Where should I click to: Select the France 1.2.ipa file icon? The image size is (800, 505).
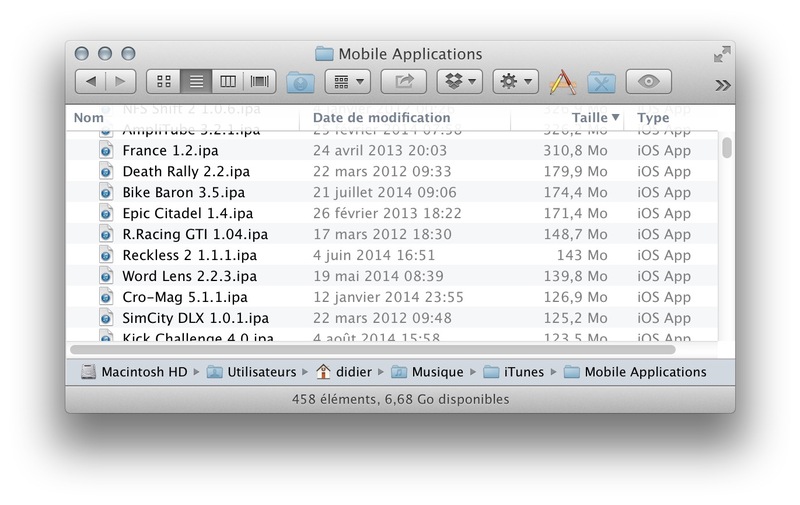point(106,151)
